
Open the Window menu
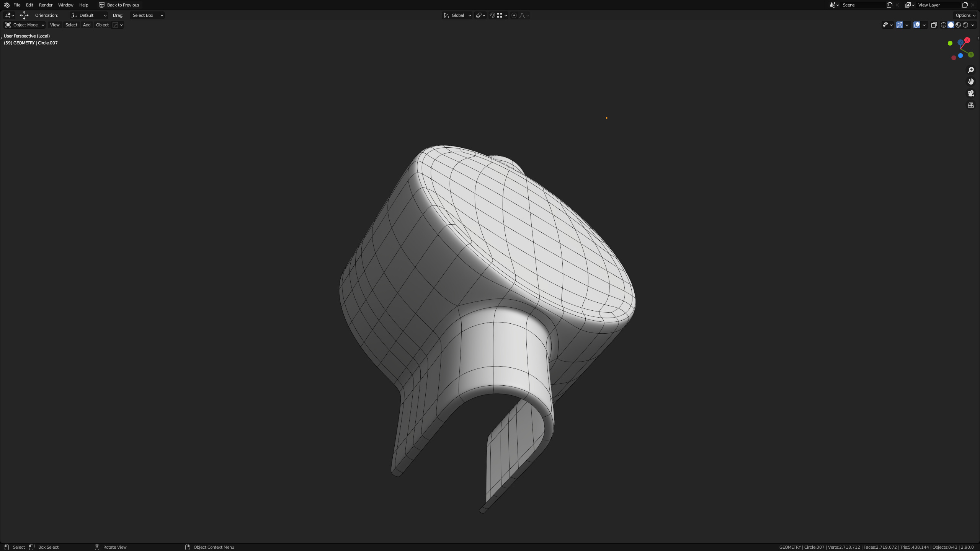(65, 5)
